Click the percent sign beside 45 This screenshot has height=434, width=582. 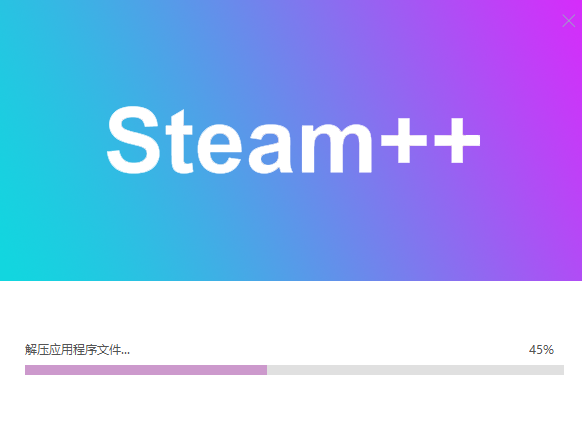549,350
